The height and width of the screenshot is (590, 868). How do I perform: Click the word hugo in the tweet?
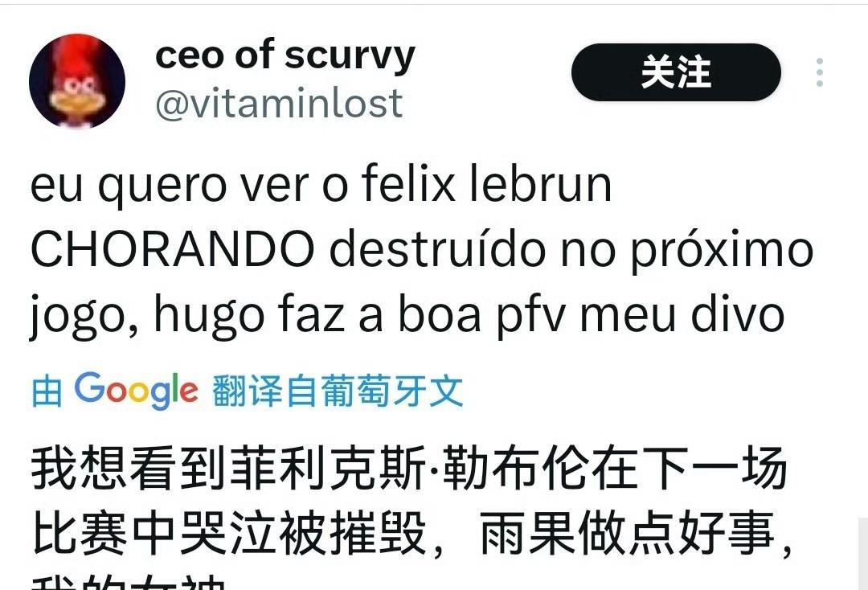209,315
